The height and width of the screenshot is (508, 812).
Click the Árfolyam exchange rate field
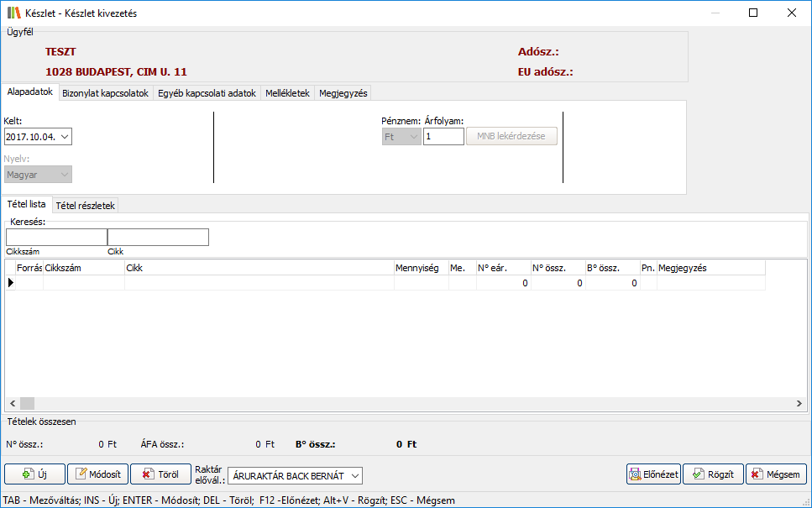(x=443, y=137)
